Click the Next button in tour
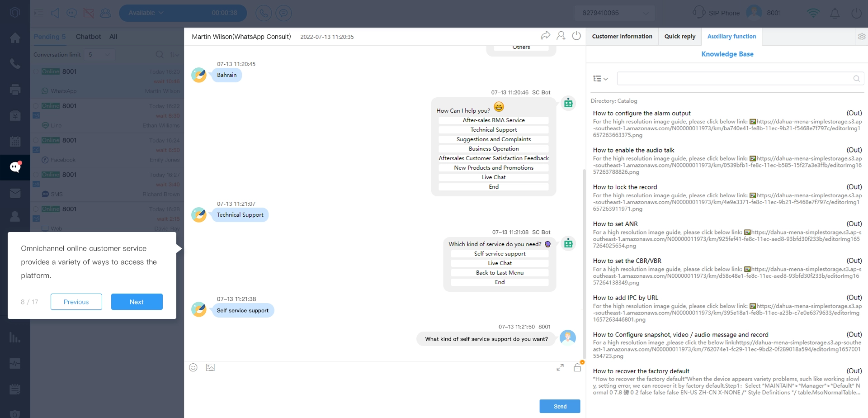The image size is (868, 418). pyautogui.click(x=137, y=302)
